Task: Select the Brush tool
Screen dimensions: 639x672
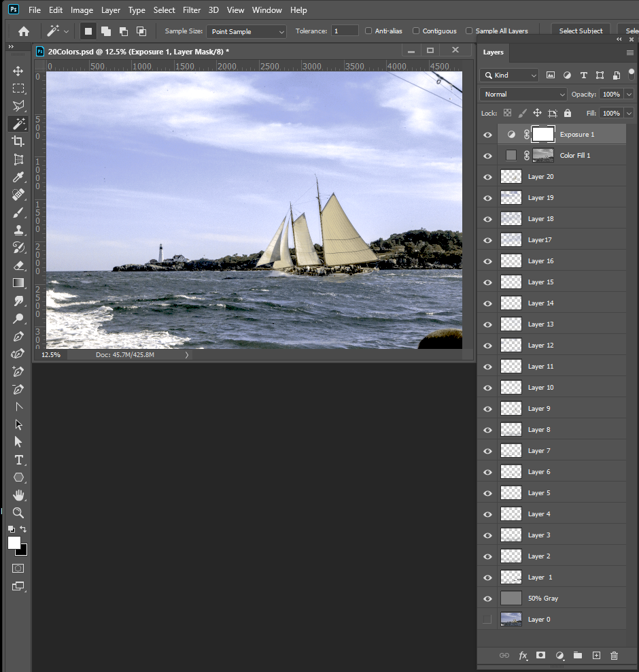Action: [18, 212]
